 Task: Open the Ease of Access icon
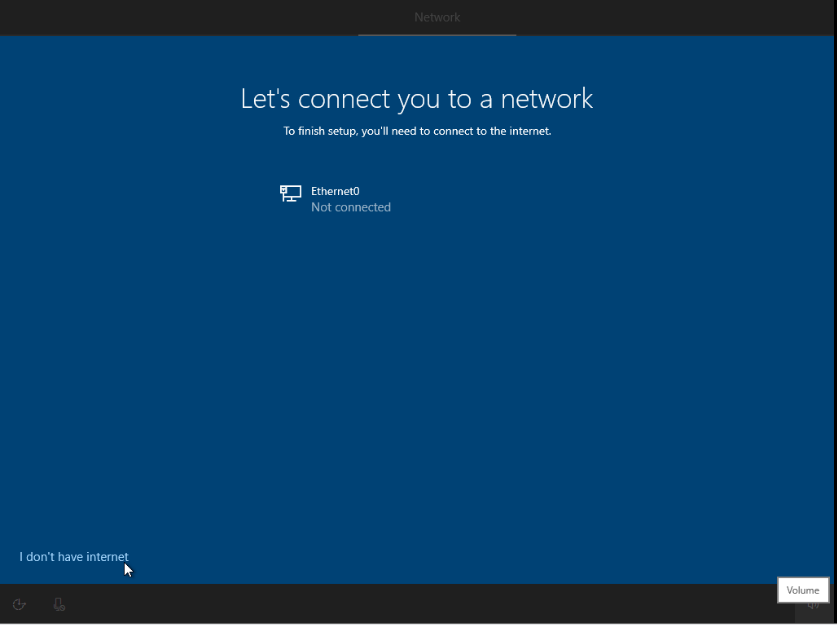pyautogui.click(x=19, y=604)
